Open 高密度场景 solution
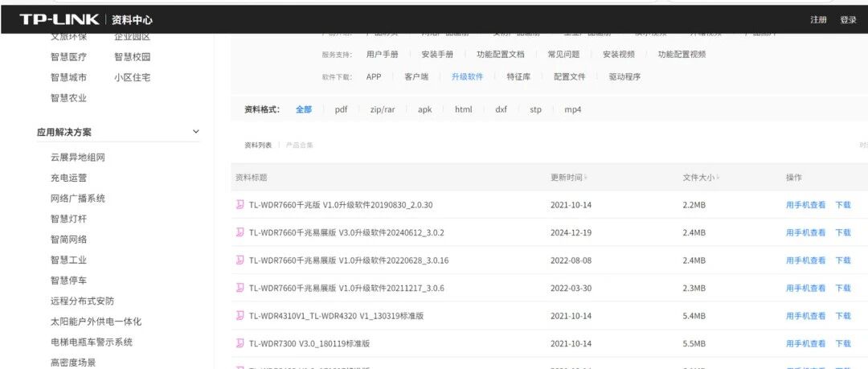 73,363
